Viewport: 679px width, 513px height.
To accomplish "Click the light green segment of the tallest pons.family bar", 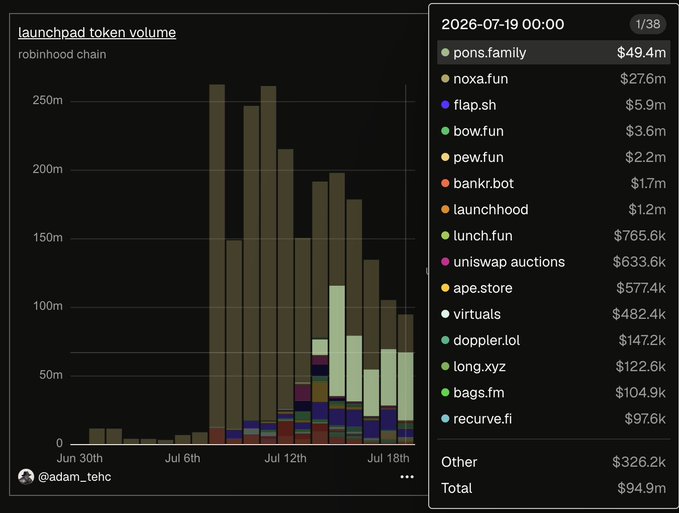I will 337,340.
